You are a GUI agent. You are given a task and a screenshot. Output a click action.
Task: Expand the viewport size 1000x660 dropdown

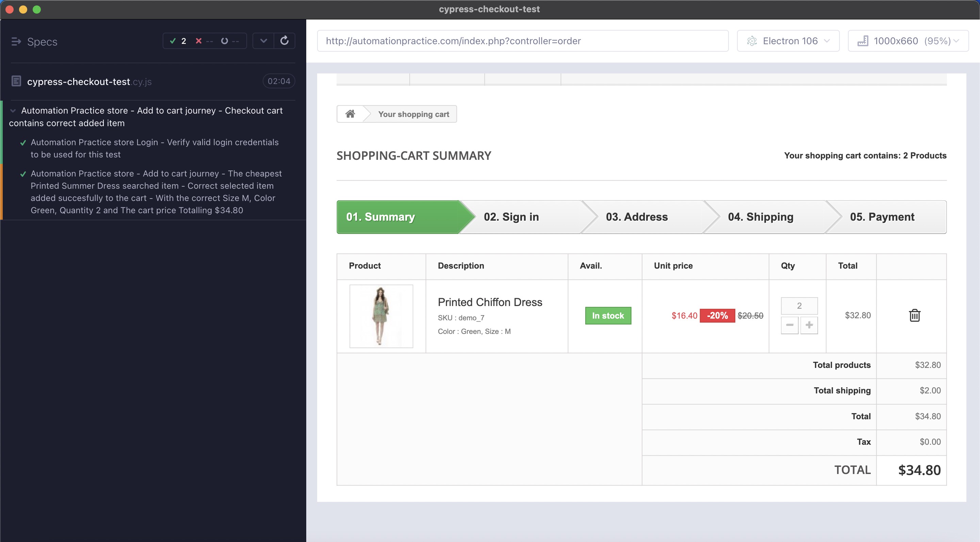pos(910,41)
